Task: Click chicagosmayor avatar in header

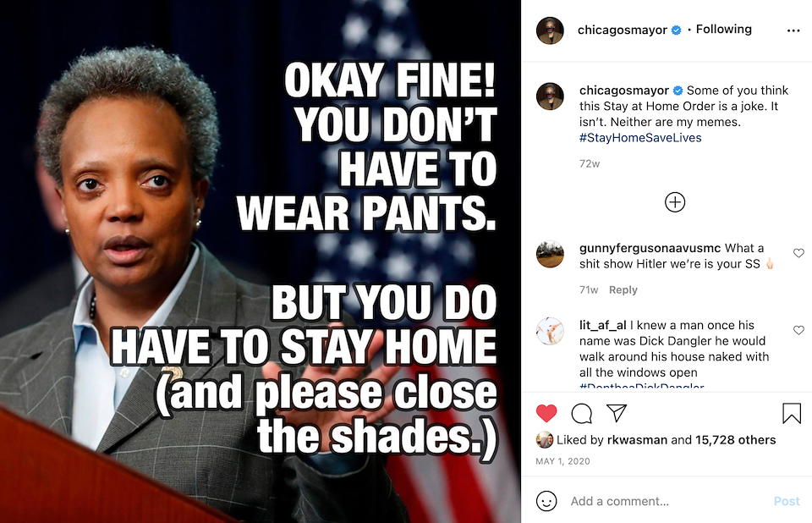Action: pyautogui.click(x=550, y=30)
